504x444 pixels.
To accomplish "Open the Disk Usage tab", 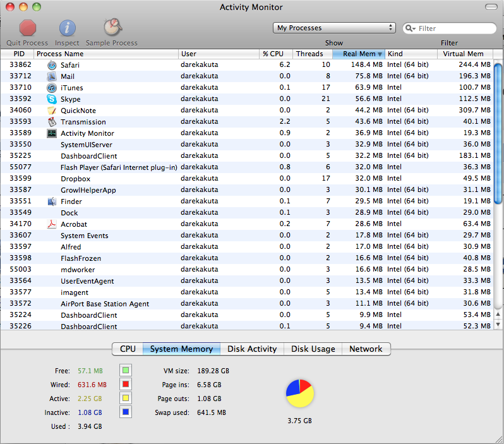I will pyautogui.click(x=313, y=349).
